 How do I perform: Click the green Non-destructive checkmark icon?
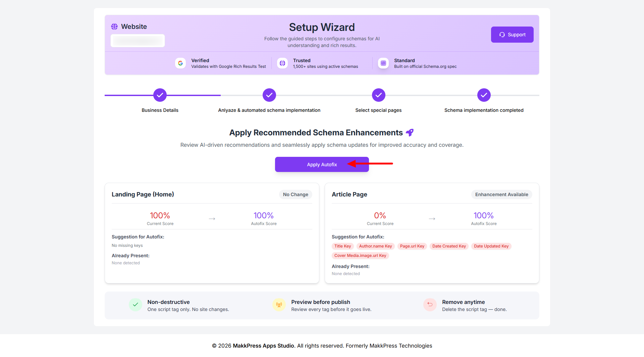tap(136, 305)
